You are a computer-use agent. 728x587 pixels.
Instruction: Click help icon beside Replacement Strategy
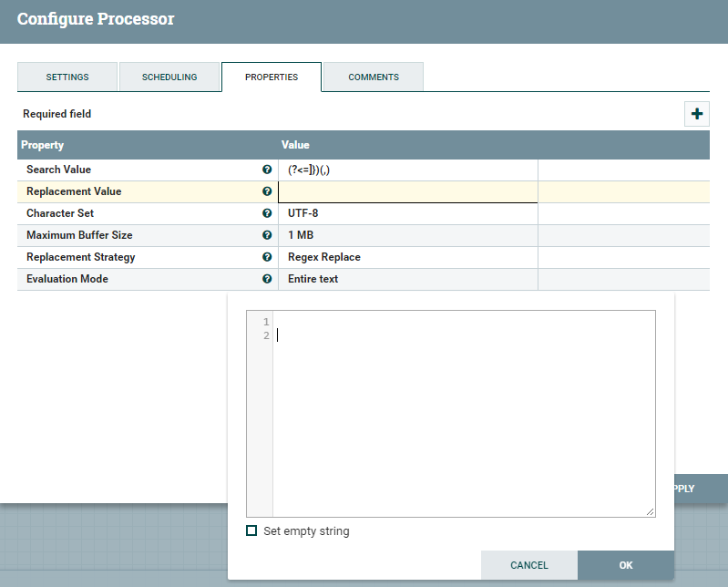(x=267, y=257)
